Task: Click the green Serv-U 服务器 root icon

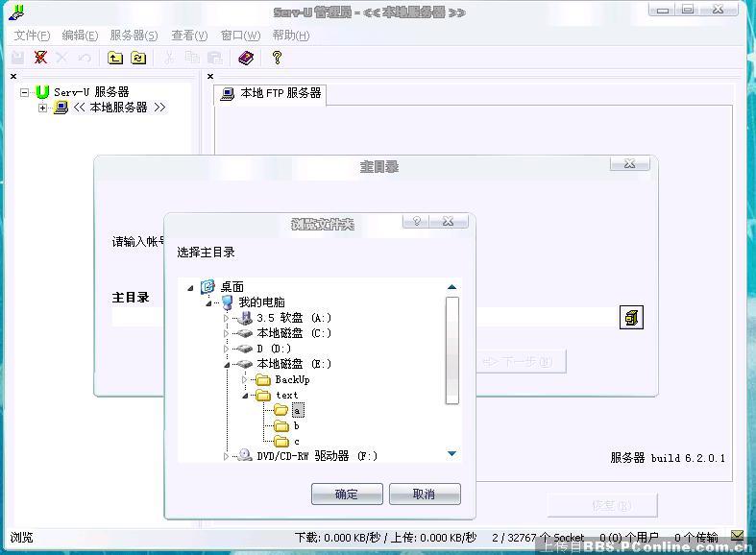Action: [42, 92]
